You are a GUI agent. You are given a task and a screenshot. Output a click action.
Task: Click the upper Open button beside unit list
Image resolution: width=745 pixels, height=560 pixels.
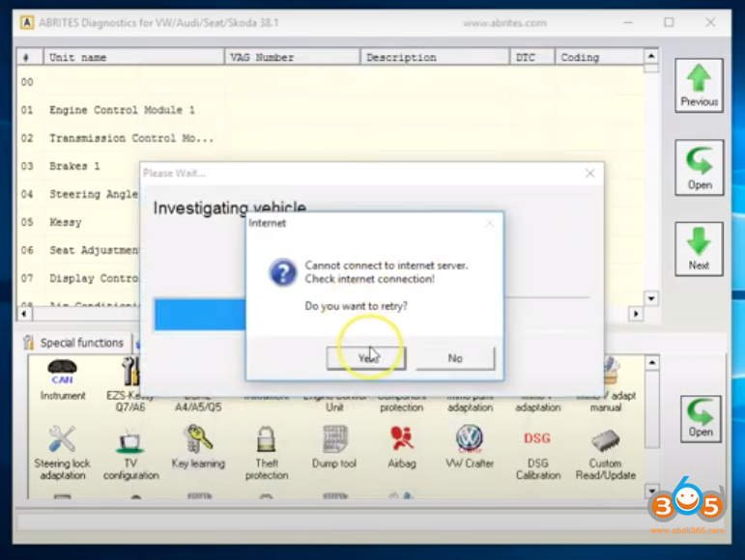pyautogui.click(x=699, y=168)
